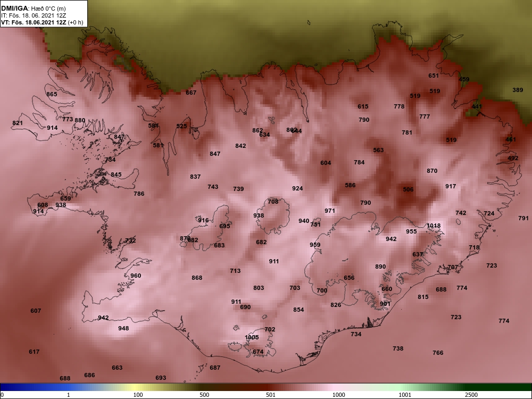This screenshot has height=399, width=532.
Task: Select the map value 917
Action: pyautogui.click(x=451, y=186)
